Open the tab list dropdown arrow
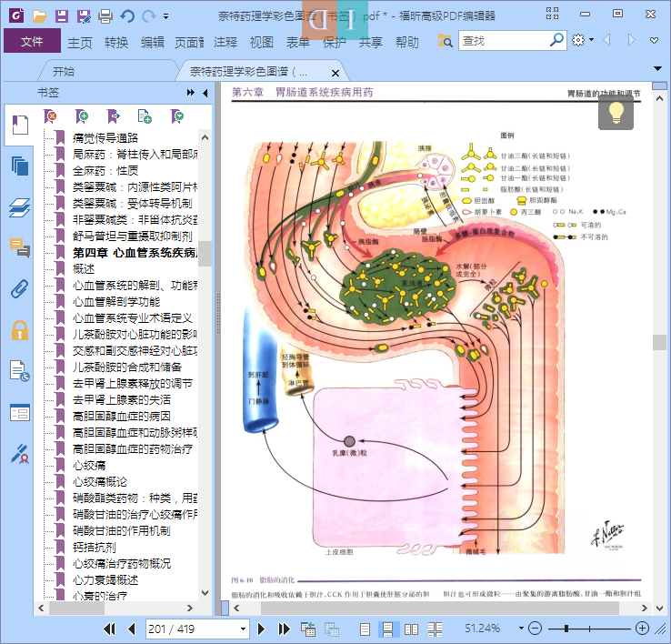 (x=658, y=68)
